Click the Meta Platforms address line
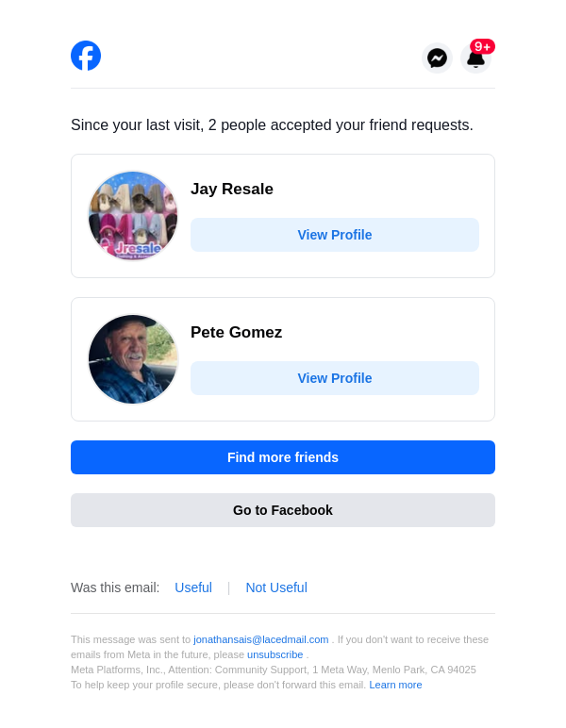Screen dimensions: 566x728 tap(274, 670)
